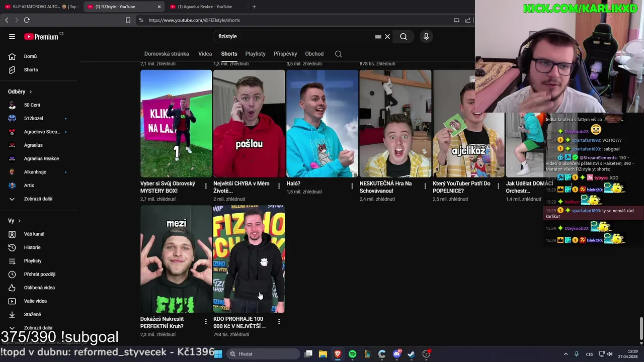Close the FIZIstyle YouTube browser tab
The image size is (644, 362).
(x=159, y=7)
